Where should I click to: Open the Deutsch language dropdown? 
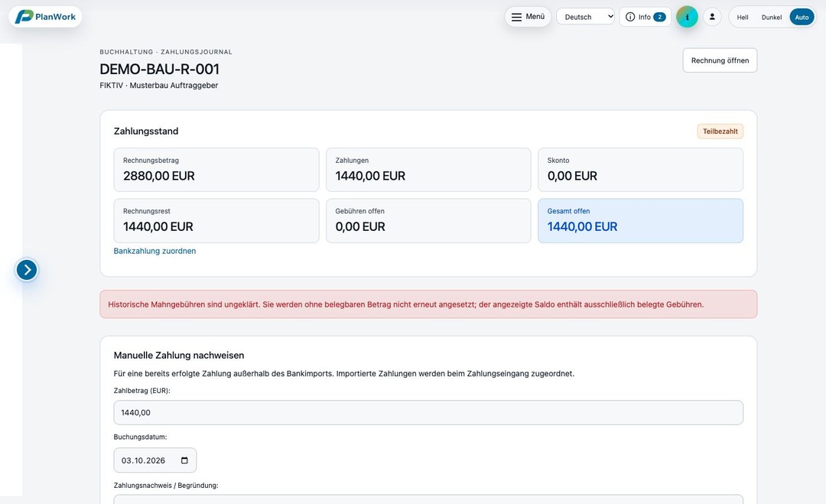coord(585,17)
